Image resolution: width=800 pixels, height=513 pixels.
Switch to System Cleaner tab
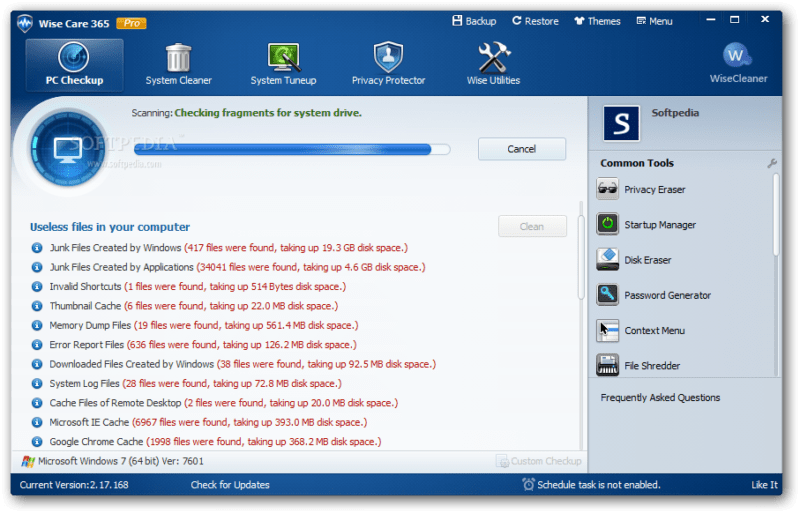point(178,65)
